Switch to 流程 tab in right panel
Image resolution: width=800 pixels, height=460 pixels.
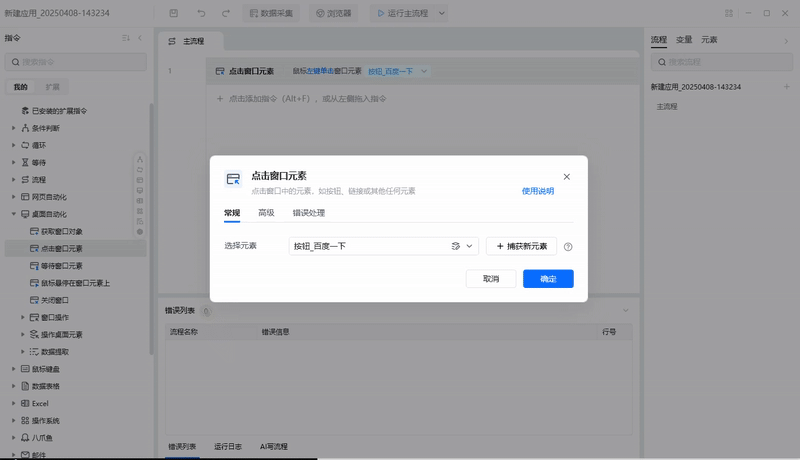click(659, 40)
